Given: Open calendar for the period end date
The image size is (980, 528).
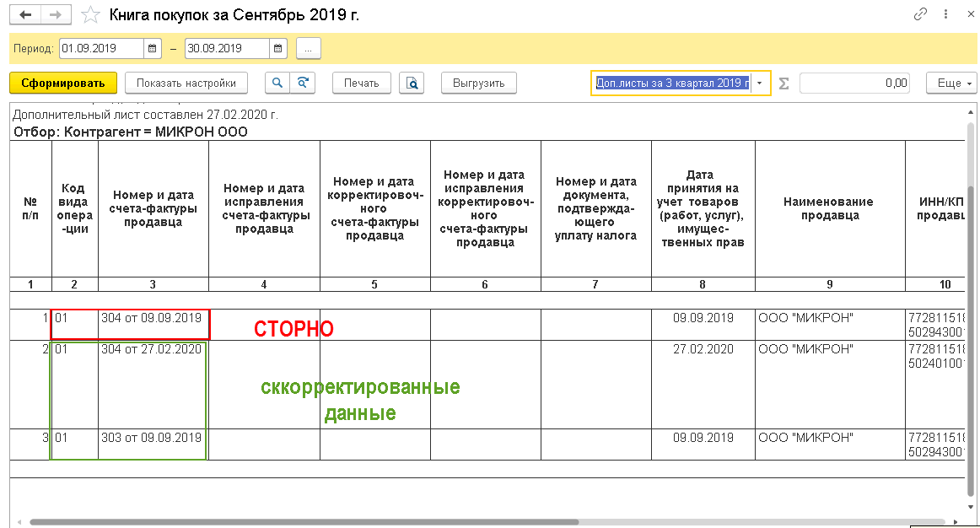Looking at the screenshot, I should pyautogui.click(x=278, y=48).
